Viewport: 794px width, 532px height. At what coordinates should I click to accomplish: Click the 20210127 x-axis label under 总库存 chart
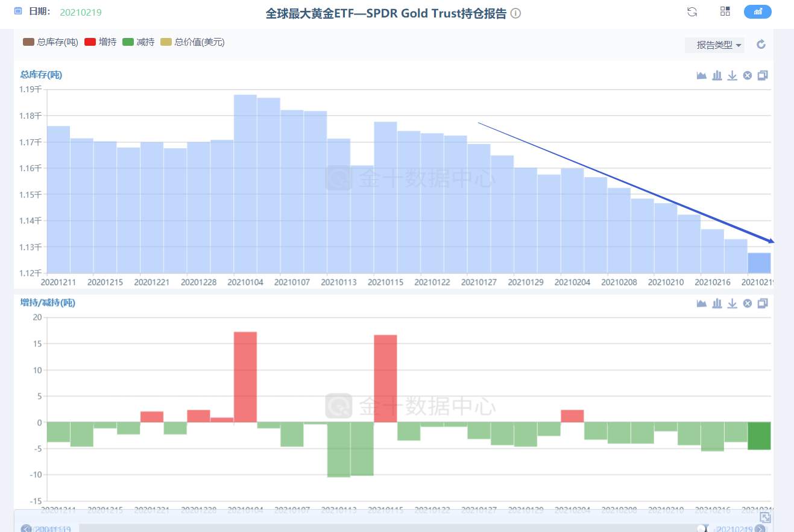(x=479, y=282)
